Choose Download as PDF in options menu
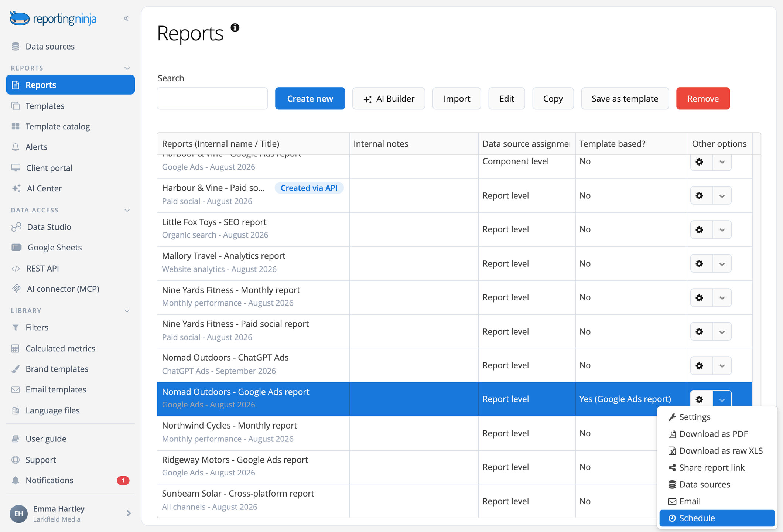This screenshot has width=783, height=532. click(717, 434)
